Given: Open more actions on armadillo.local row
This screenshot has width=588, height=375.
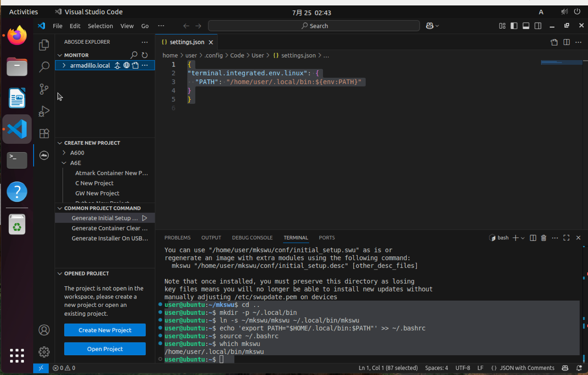Looking at the screenshot, I should (x=144, y=65).
